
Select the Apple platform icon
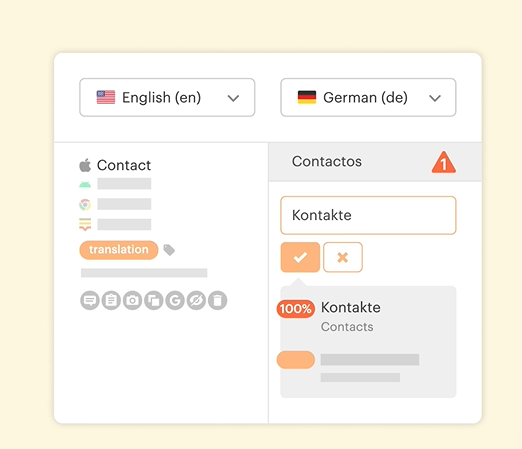tap(85, 165)
